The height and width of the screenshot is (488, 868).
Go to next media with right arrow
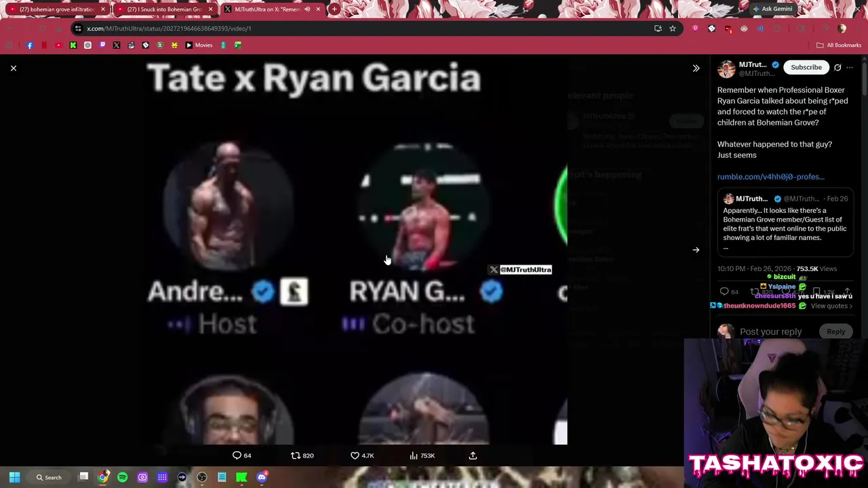coord(696,250)
